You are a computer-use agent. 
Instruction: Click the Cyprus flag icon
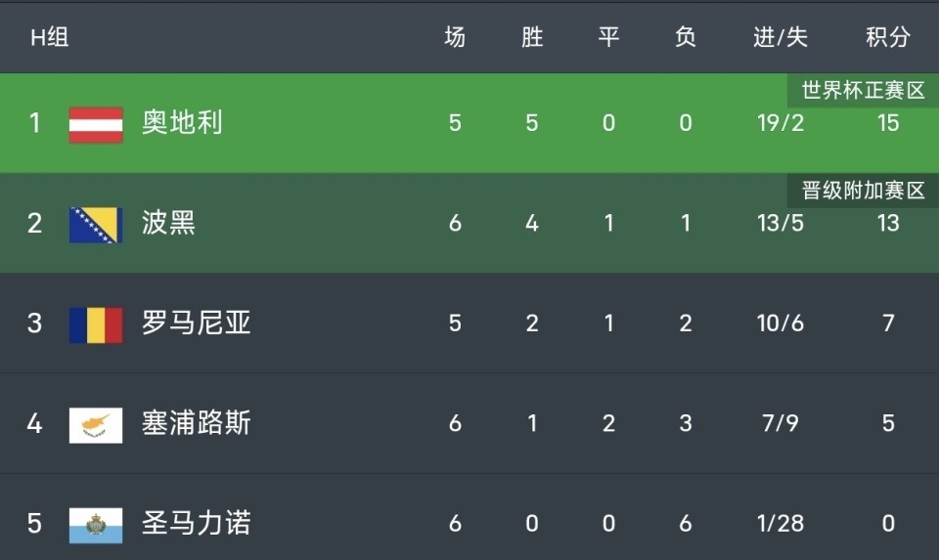coord(96,424)
